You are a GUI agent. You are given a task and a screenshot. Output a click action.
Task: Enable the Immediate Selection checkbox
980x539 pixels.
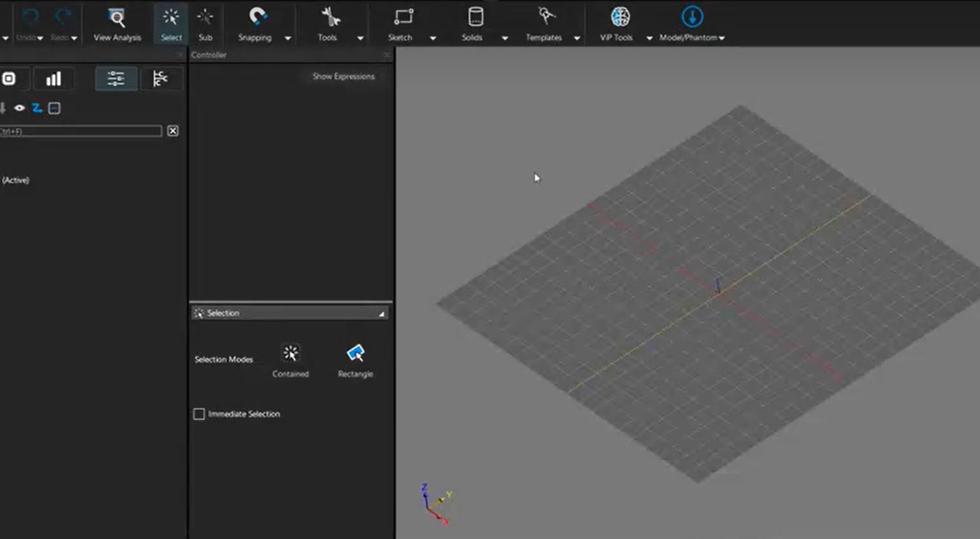[199, 414]
